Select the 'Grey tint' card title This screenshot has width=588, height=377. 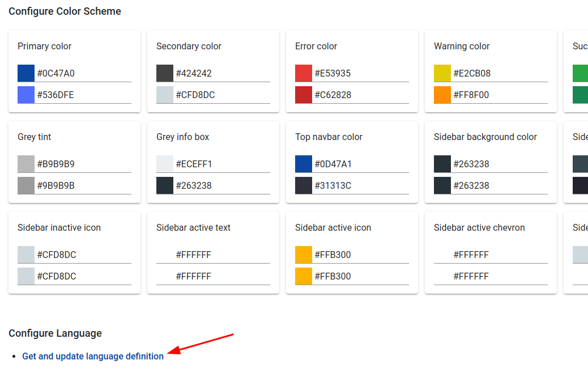[x=34, y=137]
